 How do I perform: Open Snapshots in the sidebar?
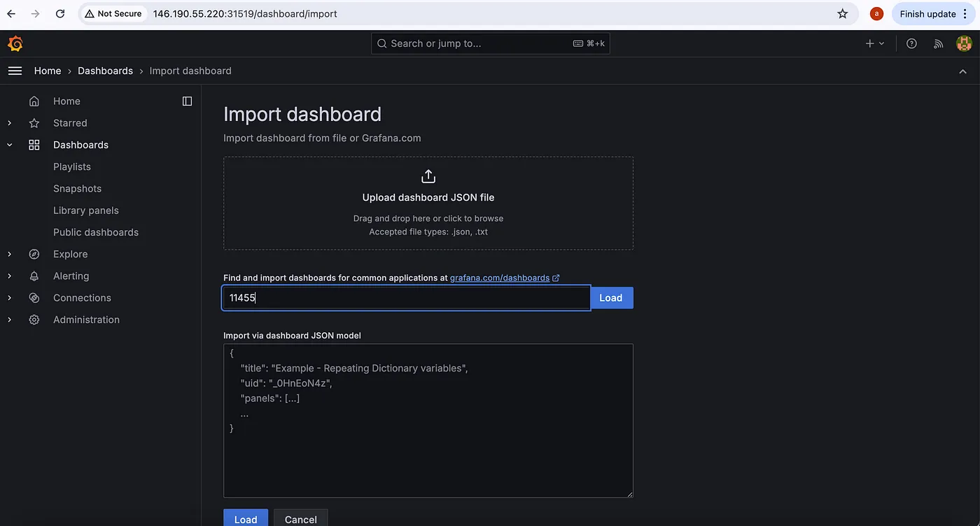click(x=78, y=189)
